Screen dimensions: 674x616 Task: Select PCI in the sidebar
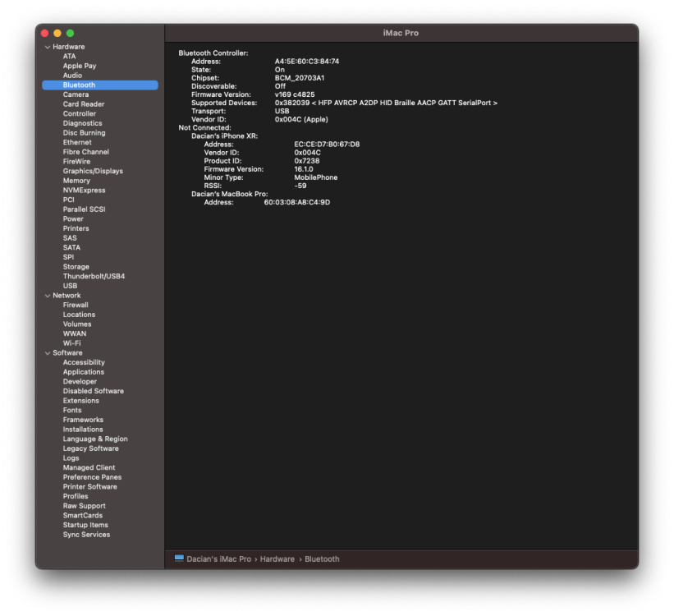(x=68, y=200)
